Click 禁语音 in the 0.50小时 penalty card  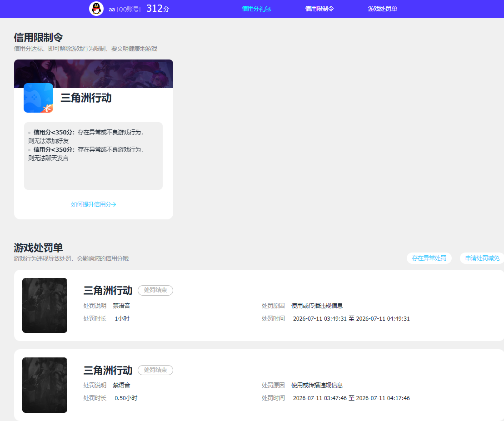pyautogui.click(x=121, y=385)
